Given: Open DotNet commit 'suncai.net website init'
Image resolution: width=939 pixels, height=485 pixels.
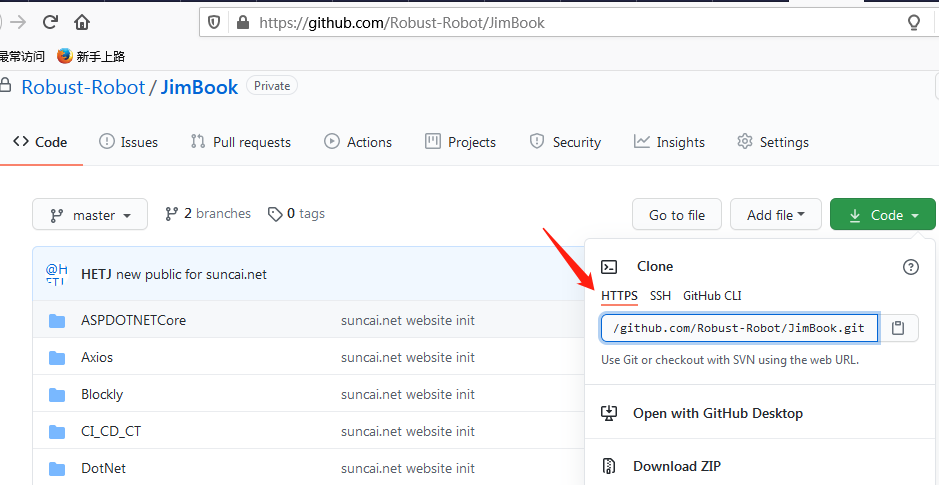Looking at the screenshot, I should [x=408, y=468].
